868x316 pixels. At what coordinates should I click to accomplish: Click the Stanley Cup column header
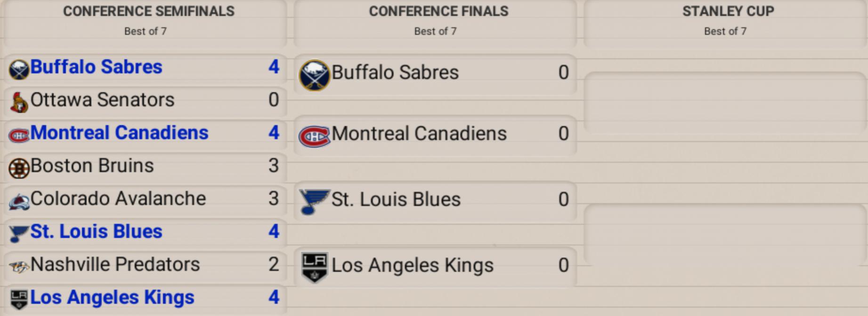728,11
